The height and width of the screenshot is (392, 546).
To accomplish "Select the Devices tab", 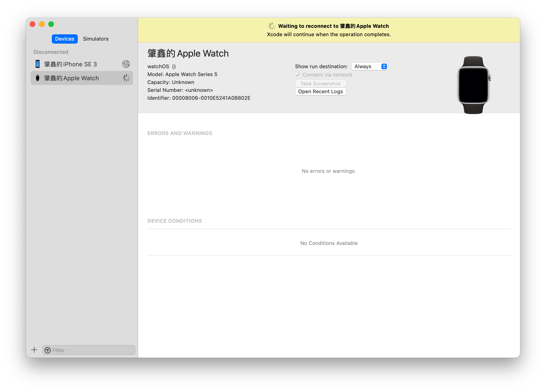I will pyautogui.click(x=65, y=39).
